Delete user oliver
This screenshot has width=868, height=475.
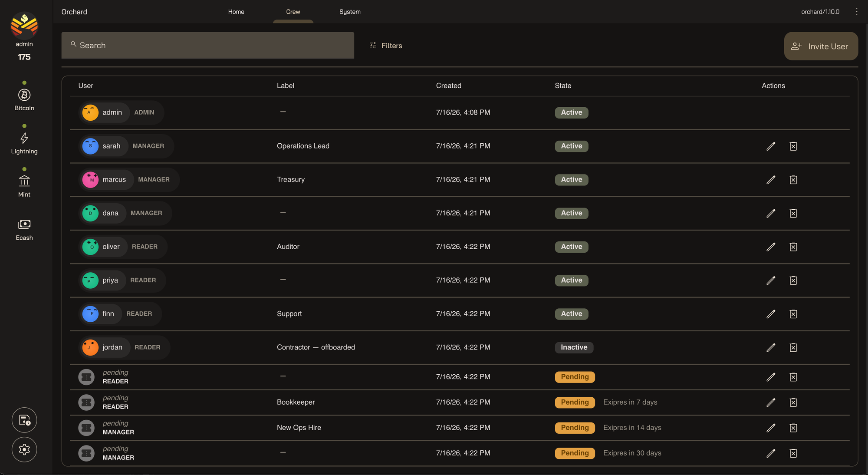(x=793, y=247)
